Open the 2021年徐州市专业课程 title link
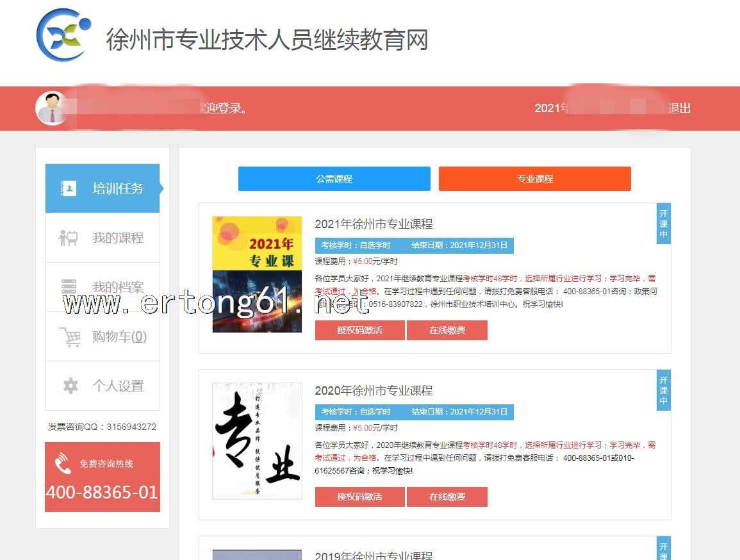 (x=374, y=224)
